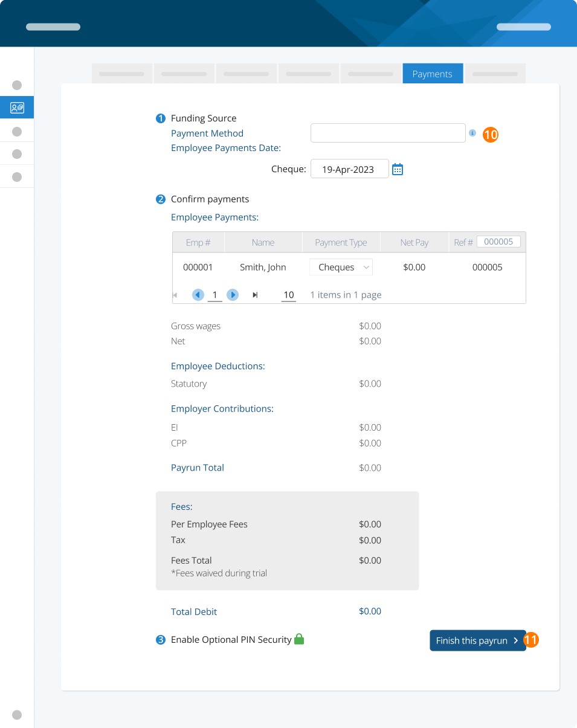Click the Finish this payrun button
This screenshot has width=577, height=728.
[478, 640]
